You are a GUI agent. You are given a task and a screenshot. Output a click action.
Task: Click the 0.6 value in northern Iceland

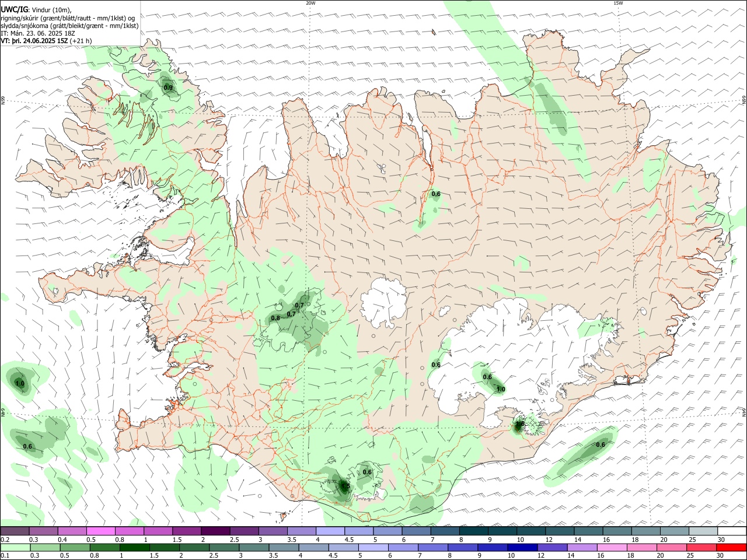pyautogui.click(x=435, y=194)
